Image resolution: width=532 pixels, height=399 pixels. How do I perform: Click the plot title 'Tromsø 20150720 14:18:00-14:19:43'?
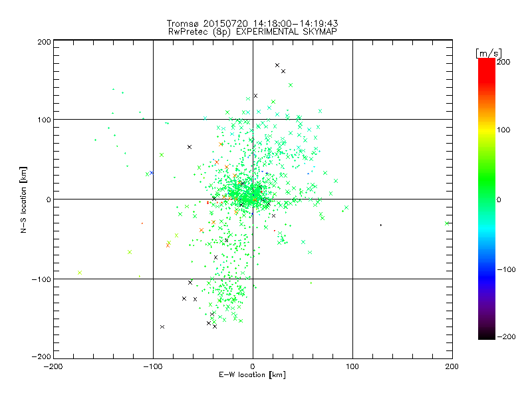coord(252,23)
